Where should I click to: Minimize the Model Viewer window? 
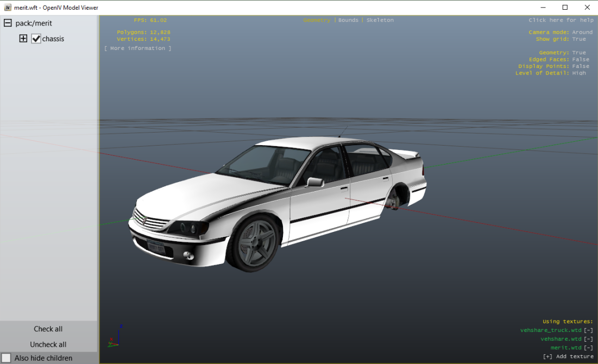click(x=543, y=7)
